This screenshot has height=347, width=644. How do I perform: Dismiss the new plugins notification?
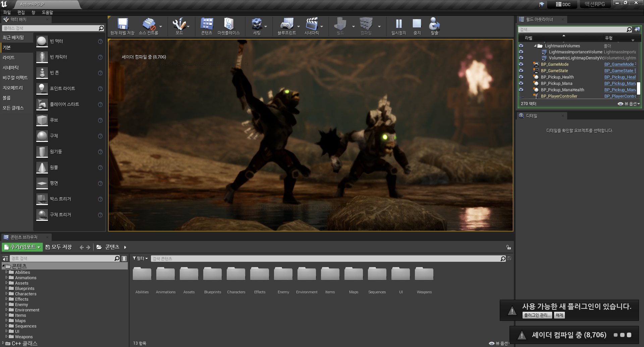tap(559, 315)
